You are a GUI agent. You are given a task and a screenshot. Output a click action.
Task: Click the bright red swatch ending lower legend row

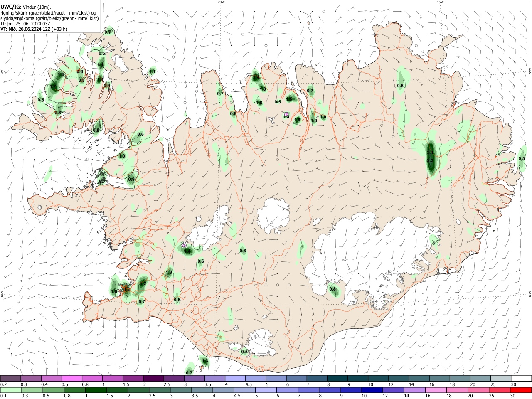tap(522, 390)
